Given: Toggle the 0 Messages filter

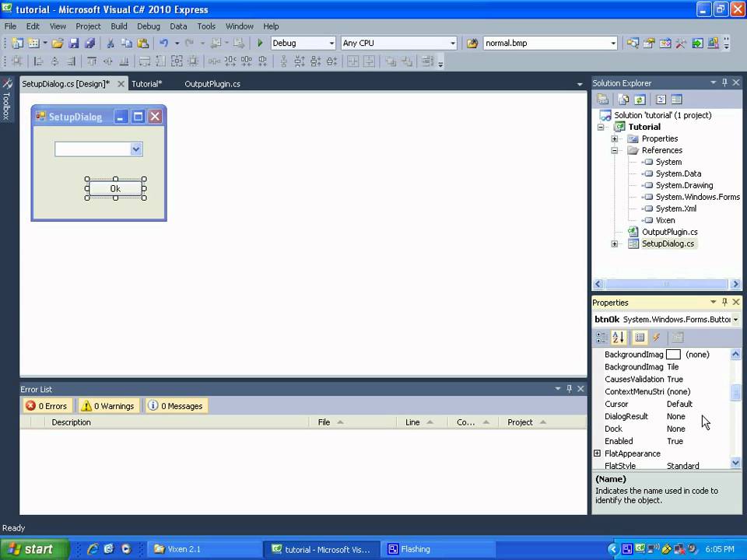Looking at the screenshot, I should [x=177, y=406].
